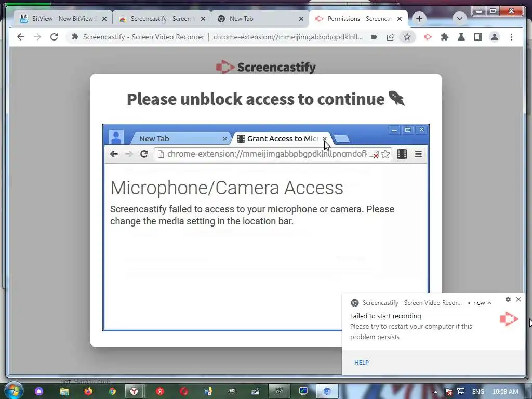Switch to the BitView tab
The height and width of the screenshot is (399, 532).
tap(63, 19)
